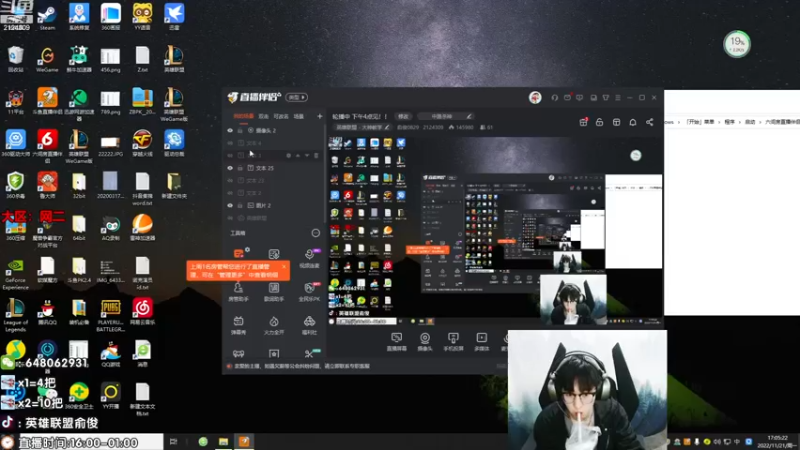800x450 pixels.
Task: Open streaming app on the taskbar
Action: click(x=244, y=442)
